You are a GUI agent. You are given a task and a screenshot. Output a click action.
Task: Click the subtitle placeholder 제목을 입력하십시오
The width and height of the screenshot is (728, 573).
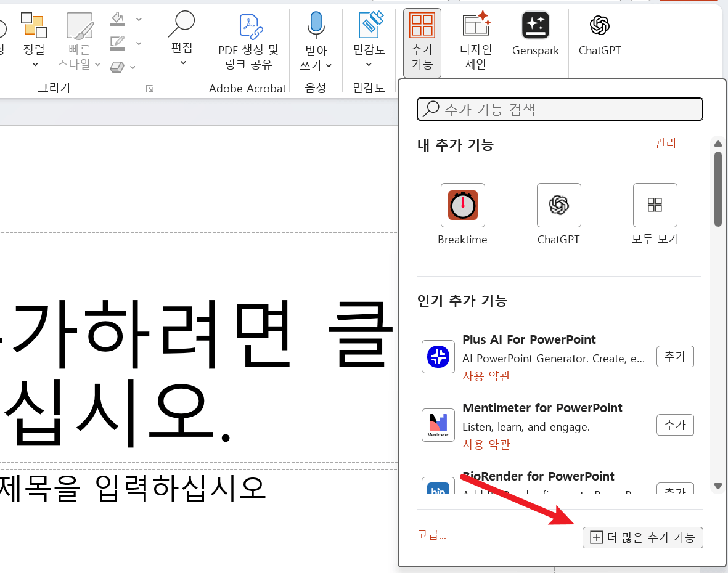(x=133, y=489)
